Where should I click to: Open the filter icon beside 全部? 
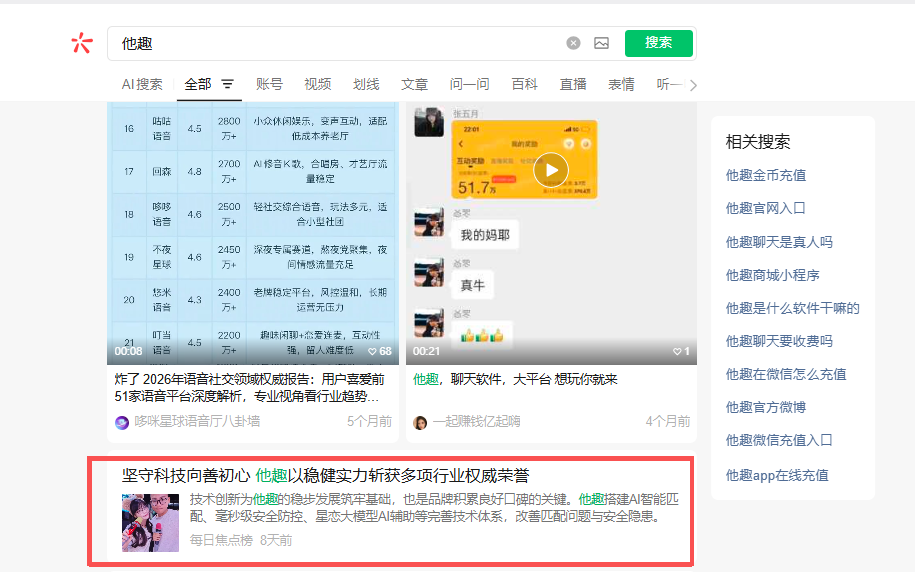[227, 85]
